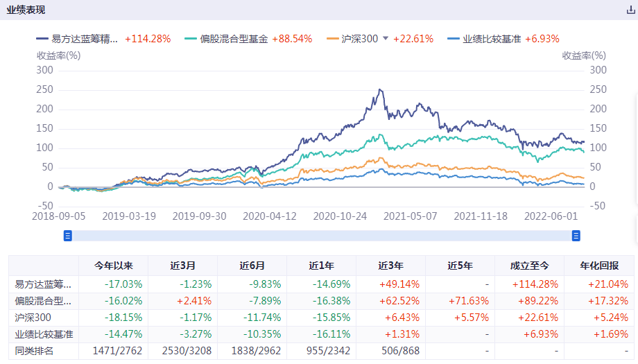Viewport: 638px width, 364px height.
Task: Open the 沪深300 index dropdown arrow
Action: point(386,39)
